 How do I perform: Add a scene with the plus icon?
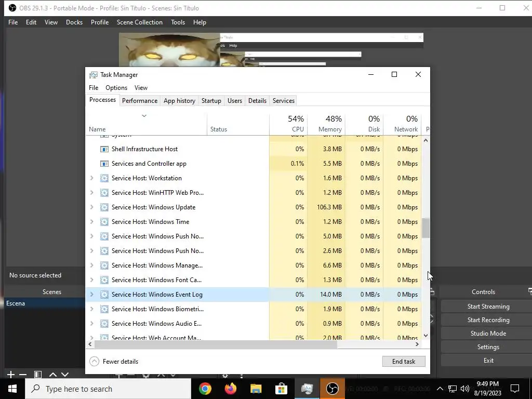coord(10,375)
